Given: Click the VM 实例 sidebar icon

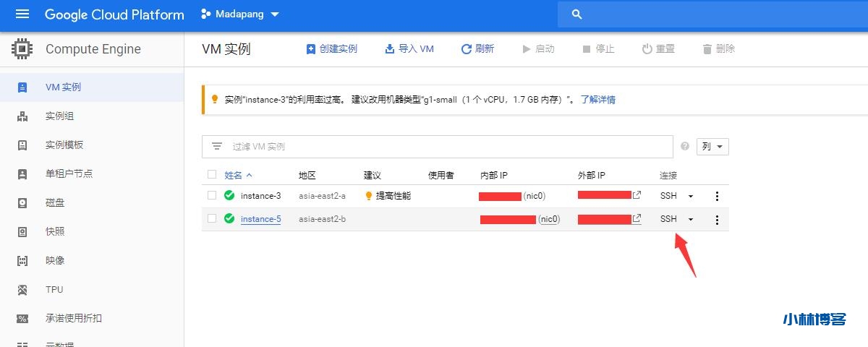Looking at the screenshot, I should coord(22,87).
